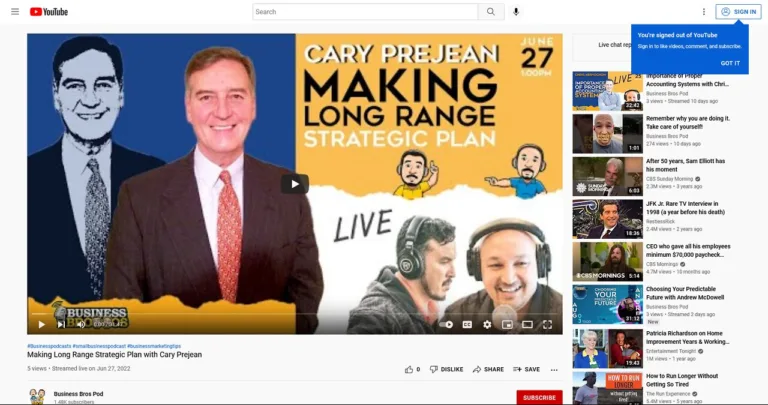Open the CEO $70,000 paycheck video thumbnail

pyautogui.click(x=607, y=262)
